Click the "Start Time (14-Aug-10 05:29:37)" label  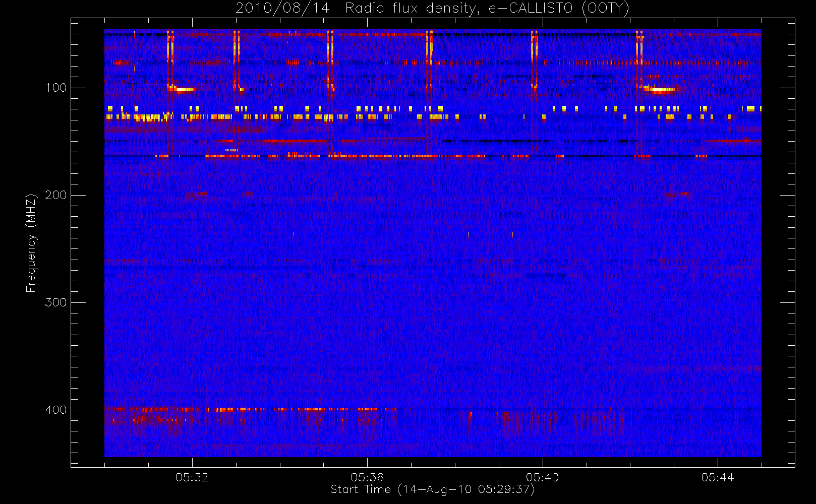pyautogui.click(x=432, y=489)
